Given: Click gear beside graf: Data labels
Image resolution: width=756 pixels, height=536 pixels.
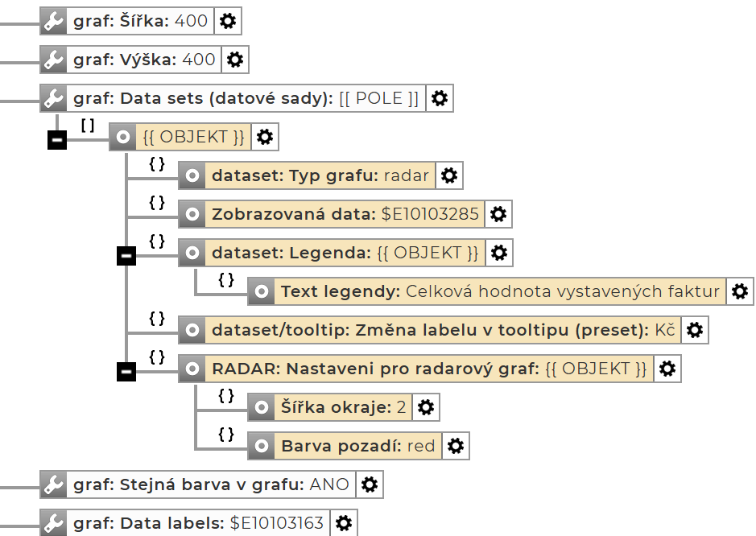Looking at the screenshot, I should coord(344,523).
